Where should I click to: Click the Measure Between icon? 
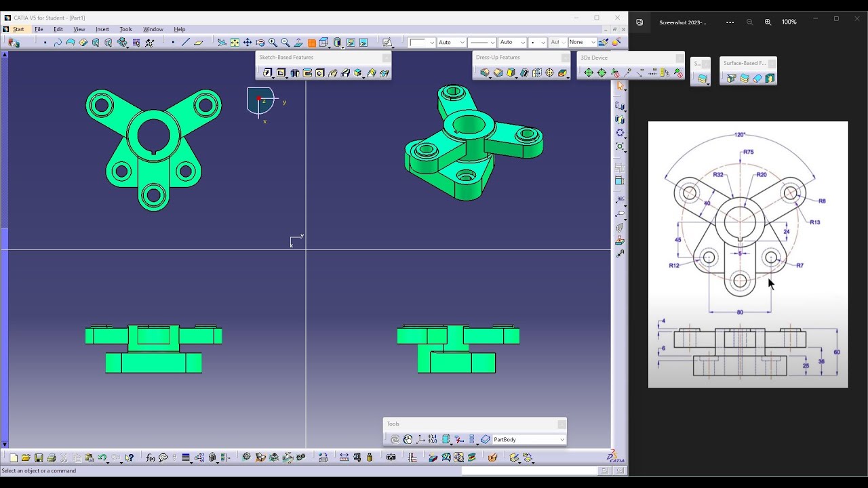(344, 457)
